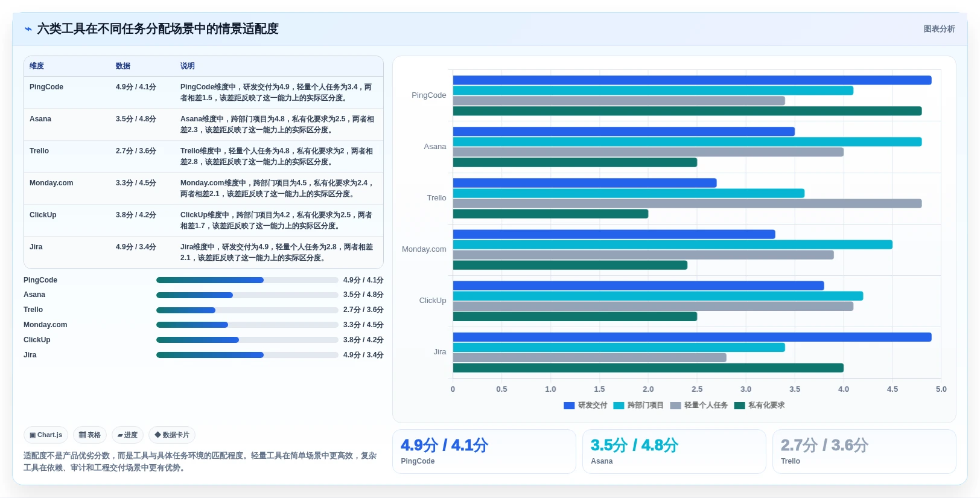Click Jira 私有化要求 green bar in chart

[648, 368]
